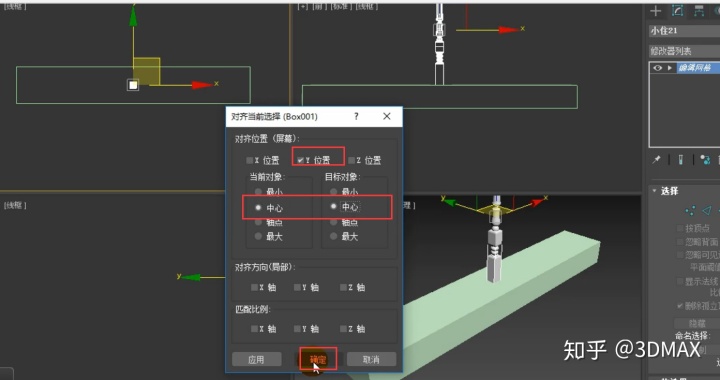This screenshot has width=720, height=380.
Task: Open the [线框] label in bottom-left viewport
Action: (15, 205)
